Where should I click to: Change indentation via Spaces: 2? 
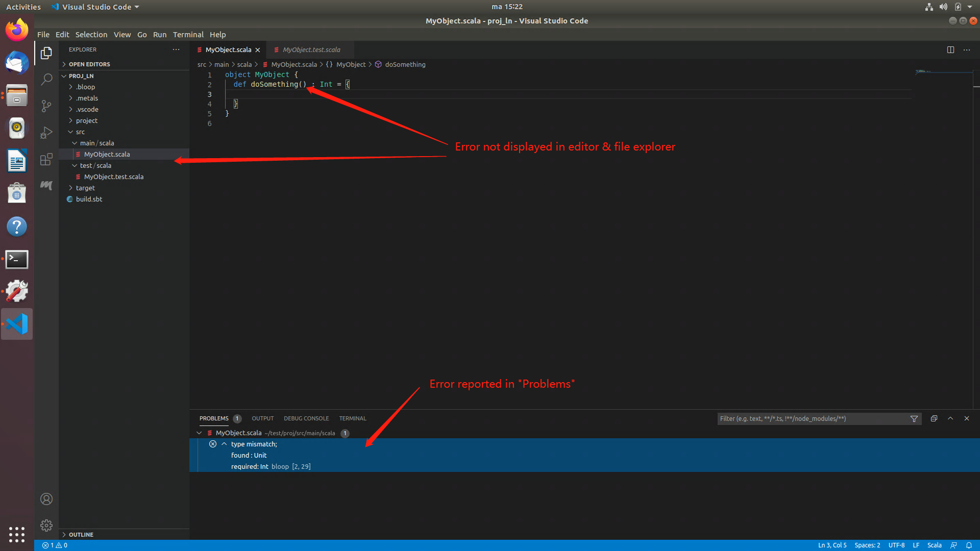pos(867,545)
